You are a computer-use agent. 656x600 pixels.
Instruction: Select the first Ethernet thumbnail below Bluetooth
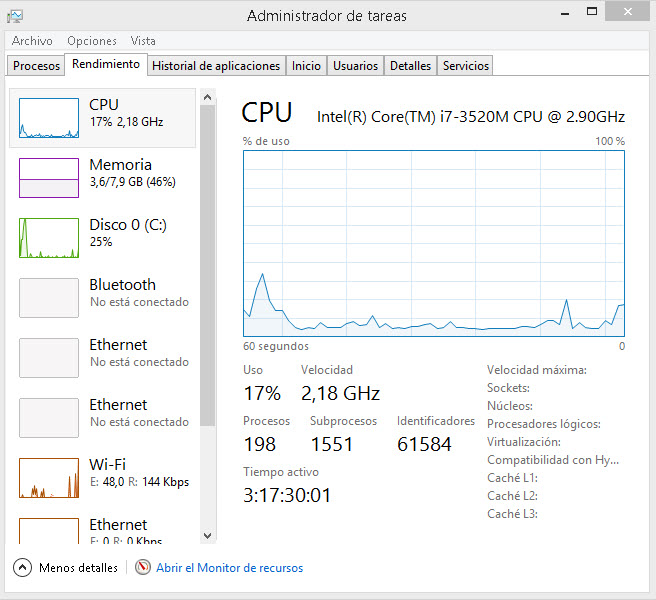tap(49, 358)
